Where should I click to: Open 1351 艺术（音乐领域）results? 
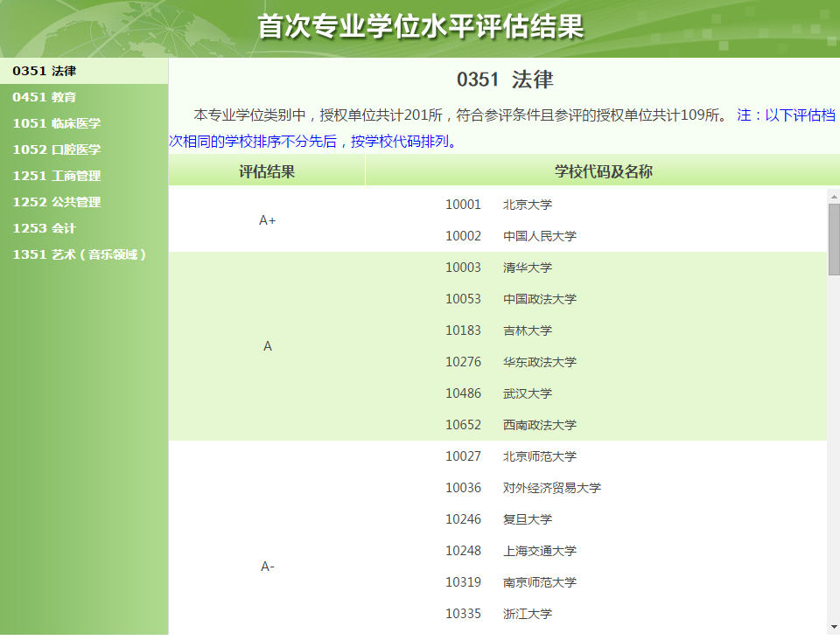[80, 254]
